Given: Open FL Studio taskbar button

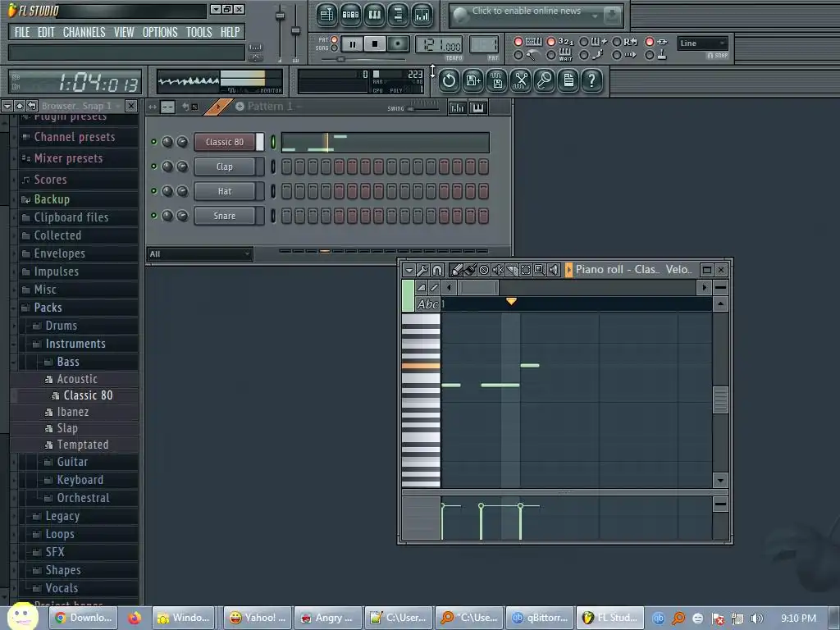Looking at the screenshot, I should click(x=609, y=618).
